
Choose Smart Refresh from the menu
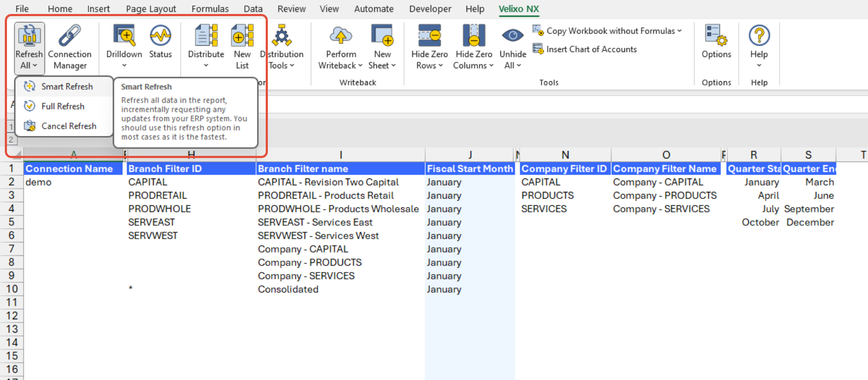(64, 86)
